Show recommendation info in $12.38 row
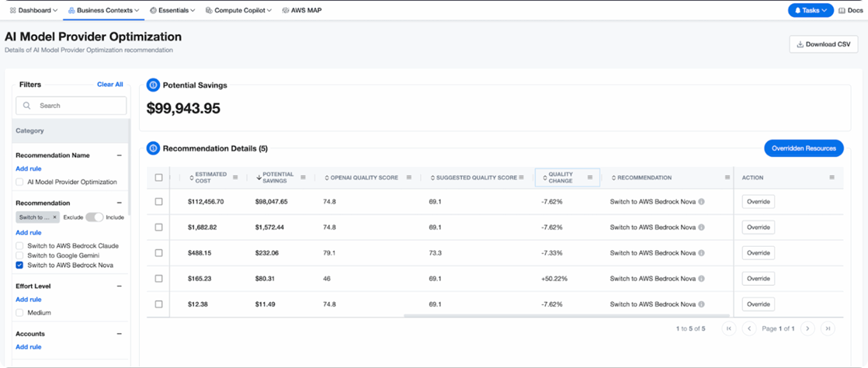Image resolution: width=868 pixels, height=368 pixels. click(x=701, y=304)
